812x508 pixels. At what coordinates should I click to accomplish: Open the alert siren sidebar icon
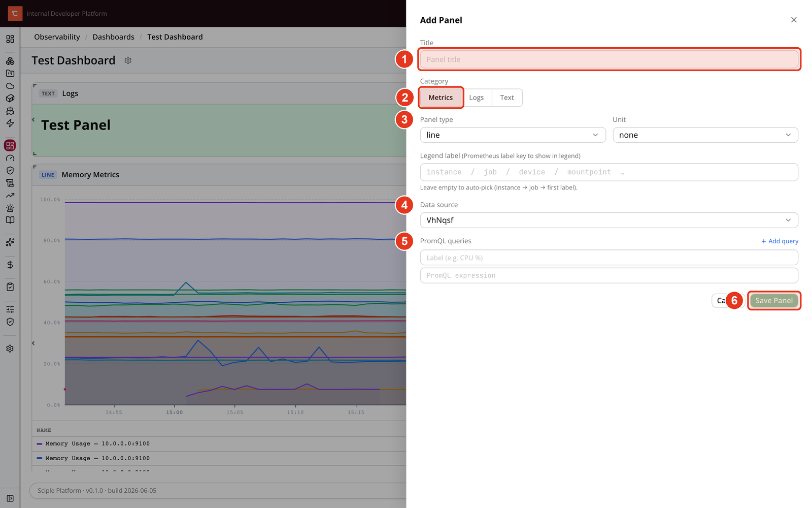(x=10, y=208)
